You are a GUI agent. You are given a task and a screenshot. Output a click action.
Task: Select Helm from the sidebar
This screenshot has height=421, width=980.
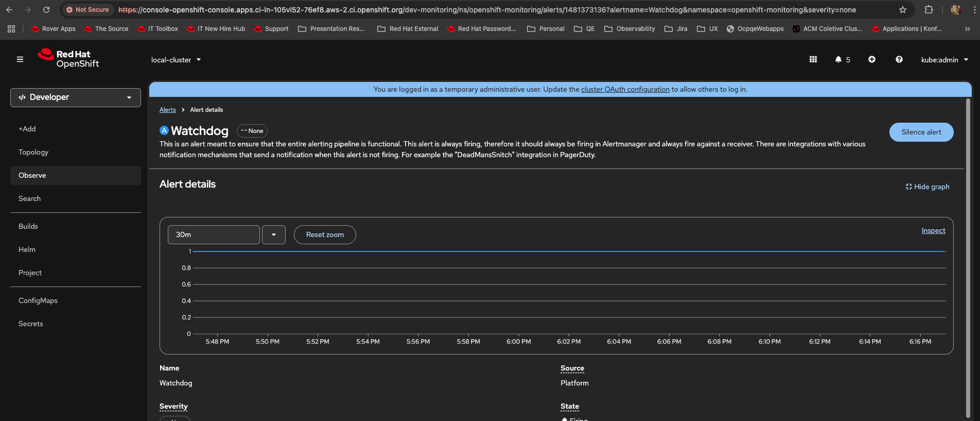[x=27, y=250]
